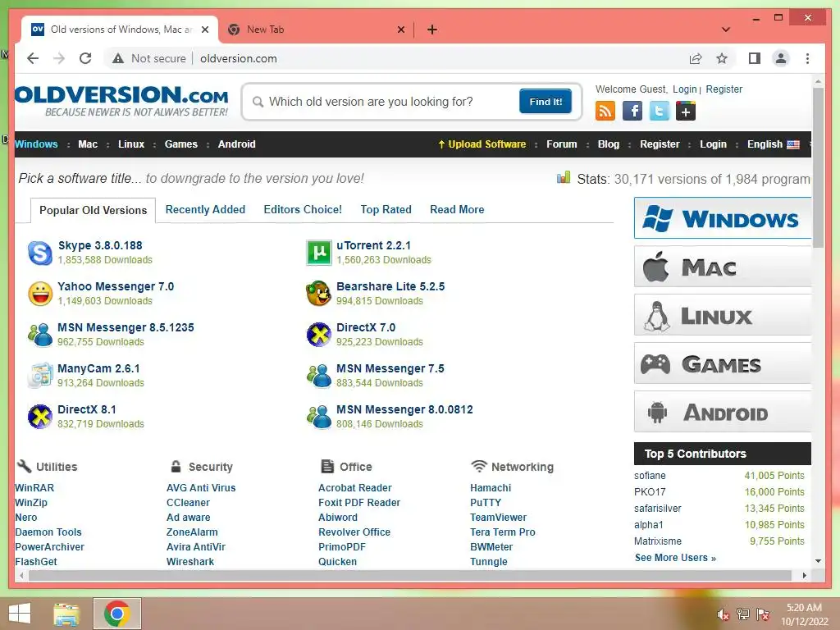The image size is (840, 630).
Task: Click the Bearshare Lite bear icon
Action: pyautogui.click(x=319, y=294)
